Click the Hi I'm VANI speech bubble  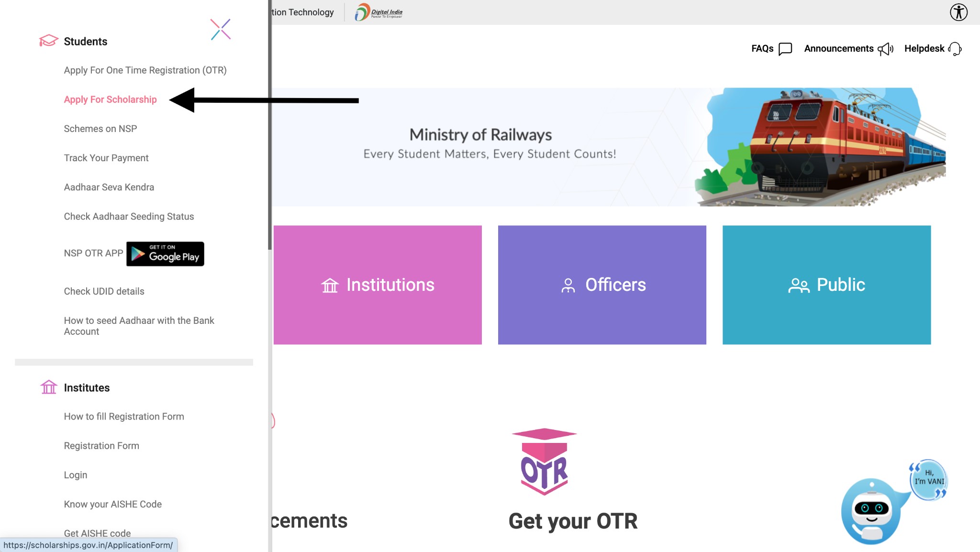(929, 480)
